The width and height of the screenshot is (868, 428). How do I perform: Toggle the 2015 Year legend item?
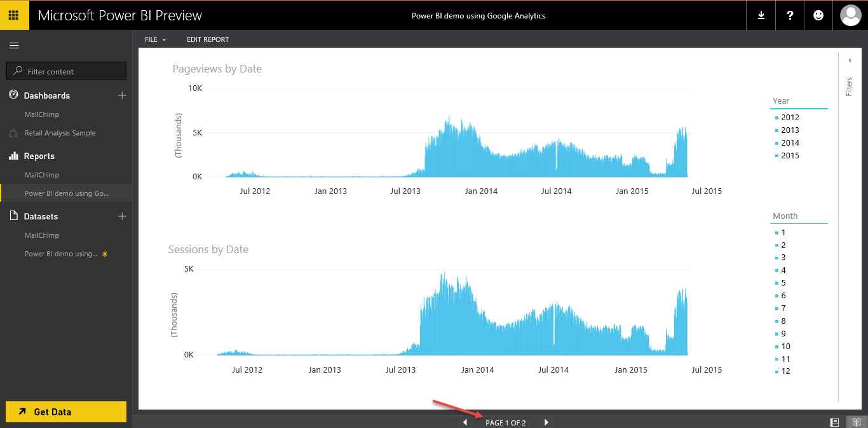tap(789, 155)
